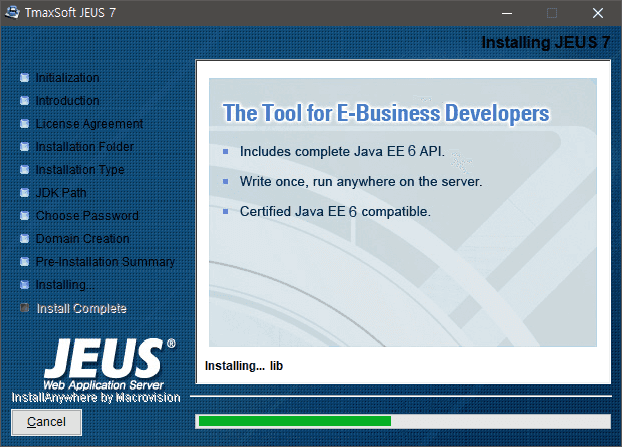Select the JDK Path step label
The image size is (622, 447).
click(61, 193)
